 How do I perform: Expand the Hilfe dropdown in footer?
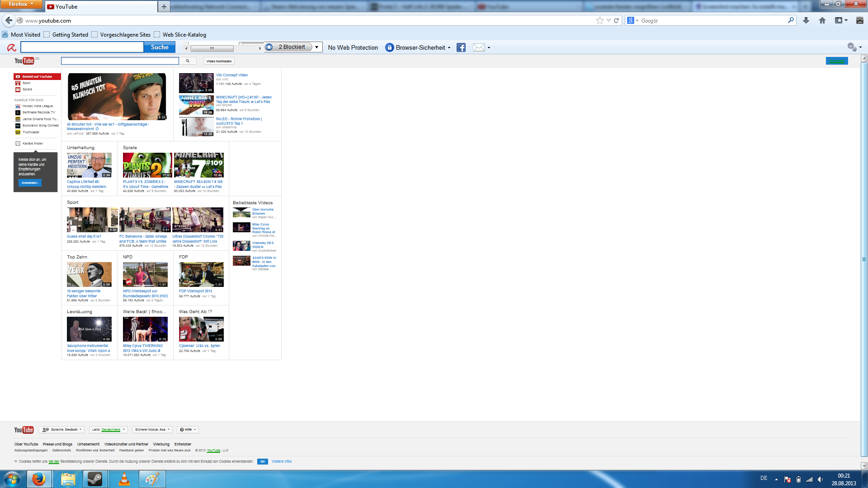point(188,430)
